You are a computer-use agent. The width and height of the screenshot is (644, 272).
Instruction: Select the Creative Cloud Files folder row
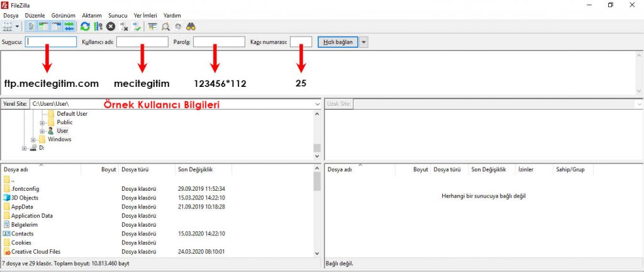[x=157, y=251]
